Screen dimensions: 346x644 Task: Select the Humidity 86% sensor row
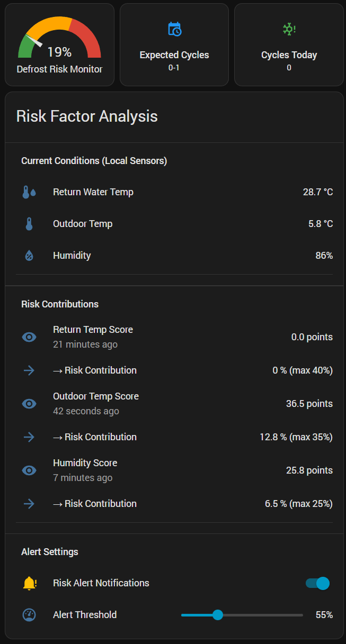72,256
